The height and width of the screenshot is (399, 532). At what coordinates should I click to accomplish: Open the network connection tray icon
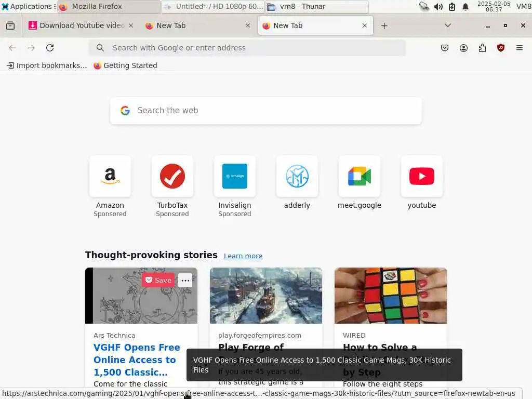[x=424, y=6]
